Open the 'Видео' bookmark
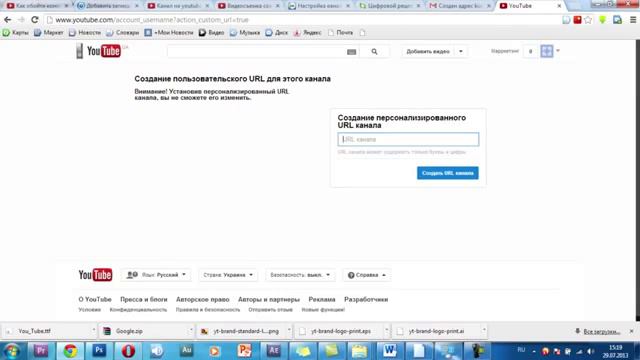 [211, 33]
